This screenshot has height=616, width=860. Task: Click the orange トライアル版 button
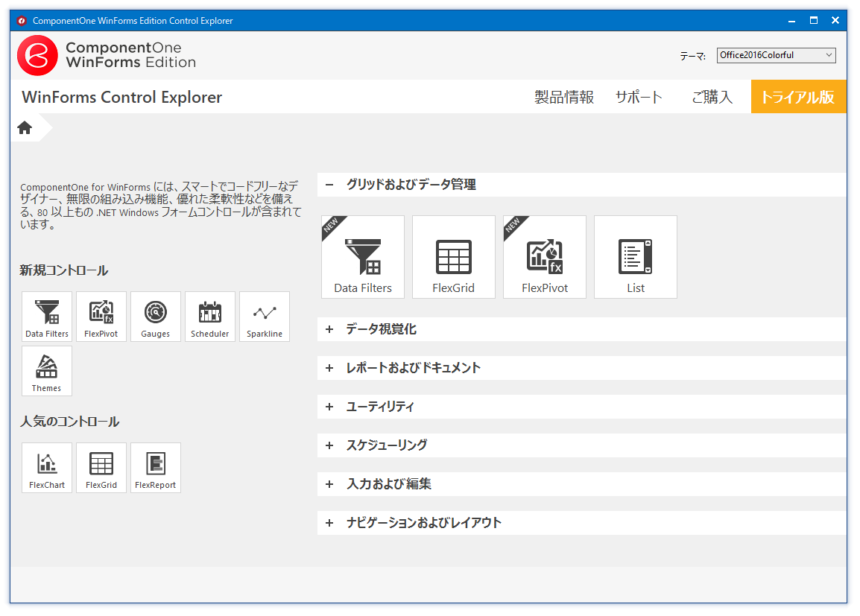799,96
